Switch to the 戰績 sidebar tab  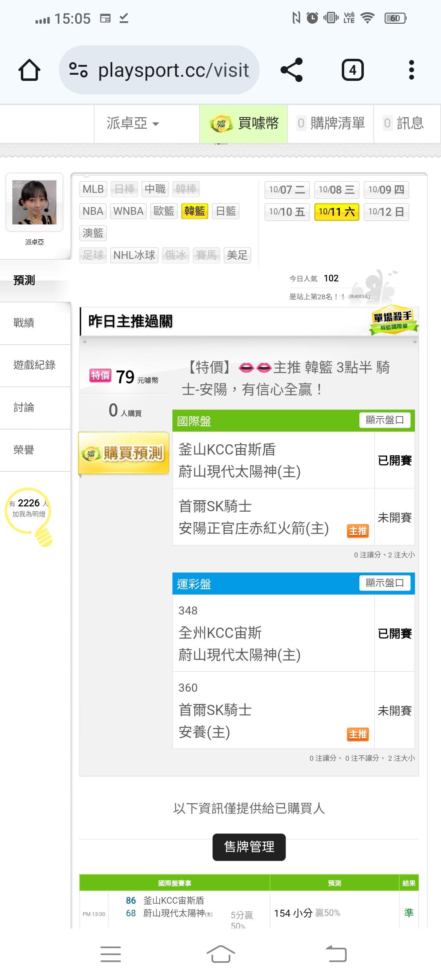[x=24, y=323]
